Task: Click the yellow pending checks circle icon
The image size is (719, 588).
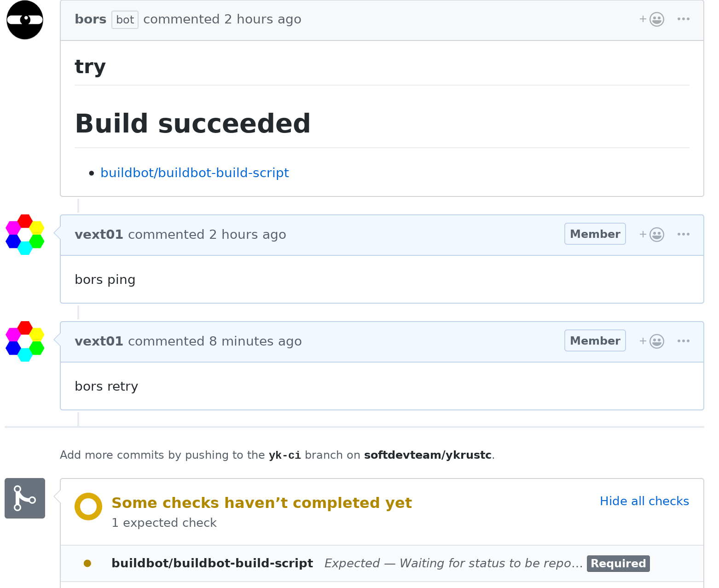Action: pos(88,507)
